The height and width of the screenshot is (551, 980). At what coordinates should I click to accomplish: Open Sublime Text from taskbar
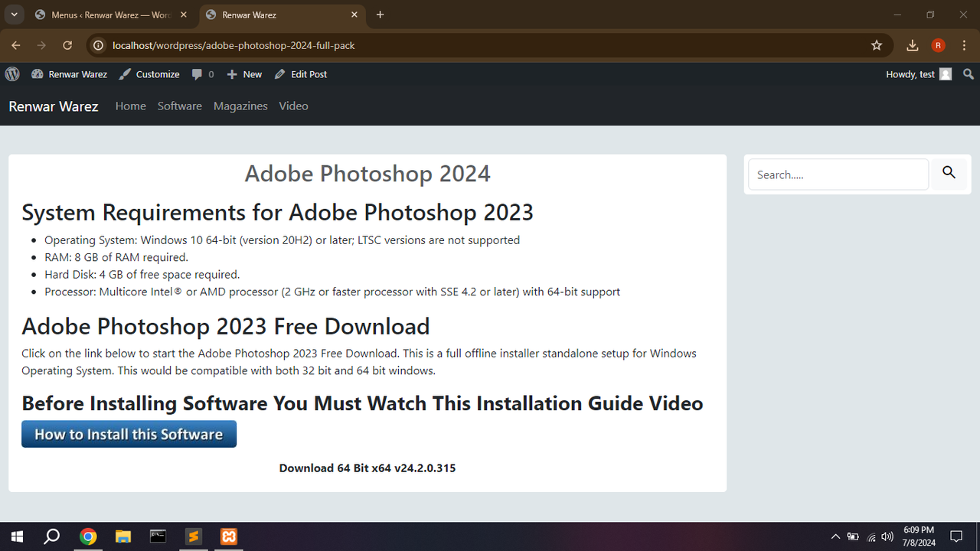point(194,536)
